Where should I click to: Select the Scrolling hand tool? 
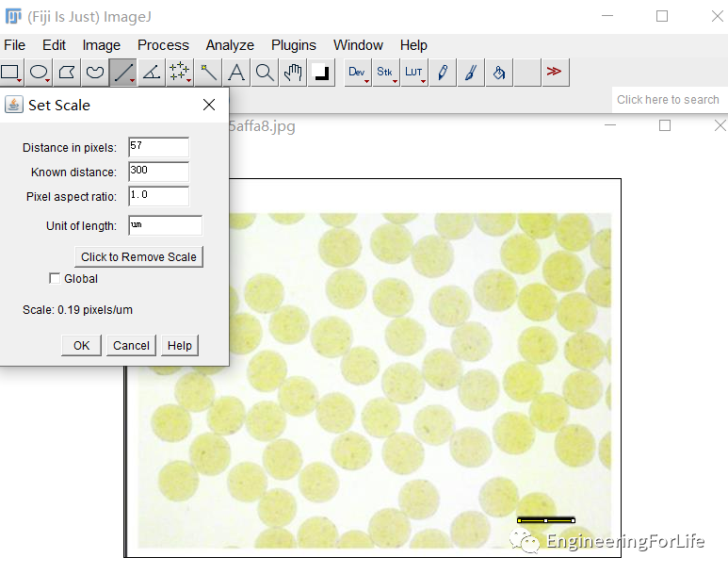293,73
